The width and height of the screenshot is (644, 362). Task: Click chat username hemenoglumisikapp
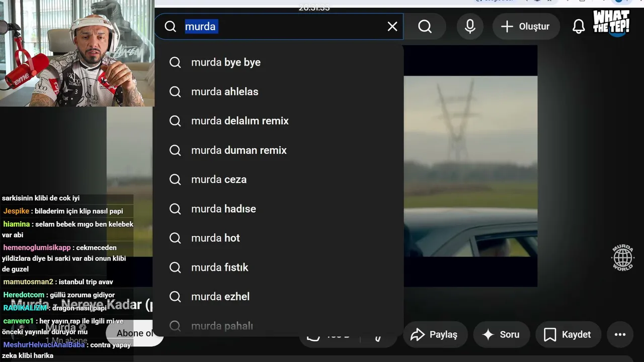tap(37, 247)
